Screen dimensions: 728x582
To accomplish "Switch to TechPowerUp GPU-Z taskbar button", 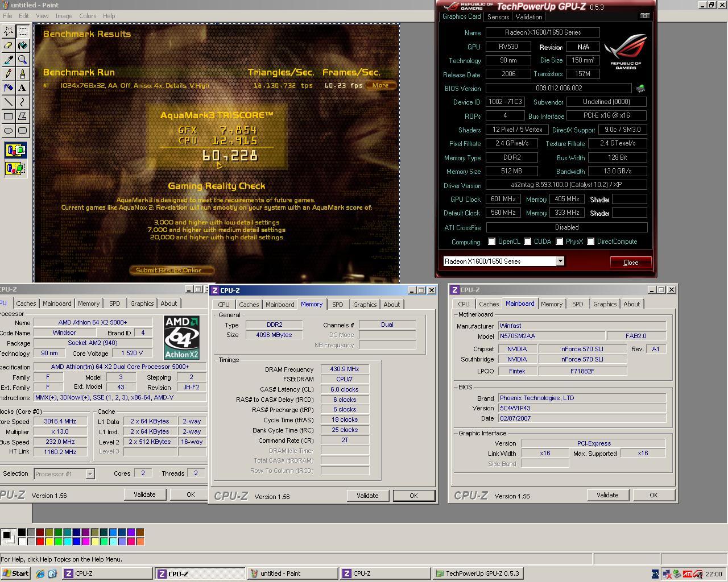I will (x=478, y=573).
